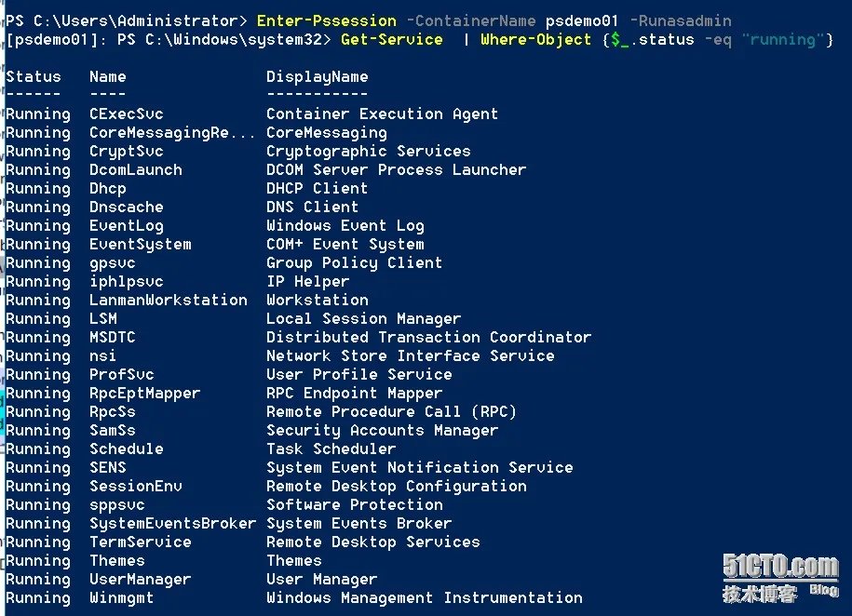Click Windows Management Instrumentation display name
Viewport: 852px width, 616px height.
(425, 598)
